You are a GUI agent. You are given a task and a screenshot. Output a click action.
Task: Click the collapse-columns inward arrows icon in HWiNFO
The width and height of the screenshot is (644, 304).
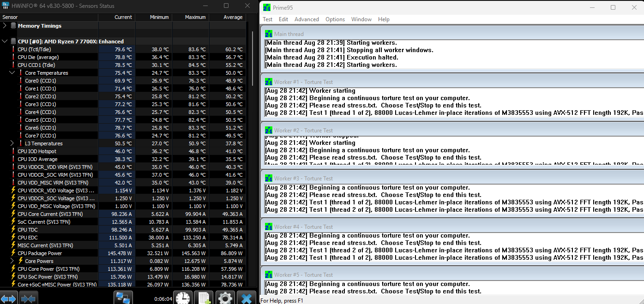tap(28, 299)
